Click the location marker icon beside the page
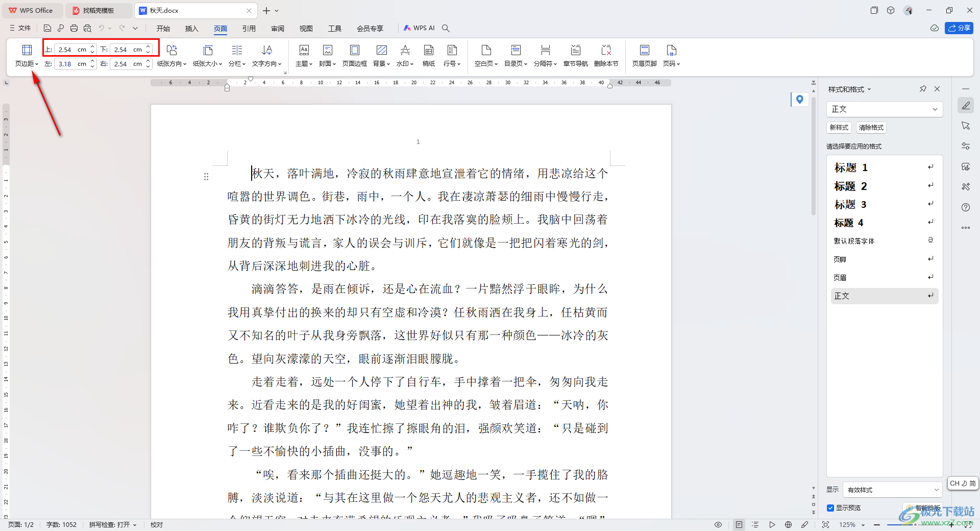980x531 pixels. click(x=800, y=100)
